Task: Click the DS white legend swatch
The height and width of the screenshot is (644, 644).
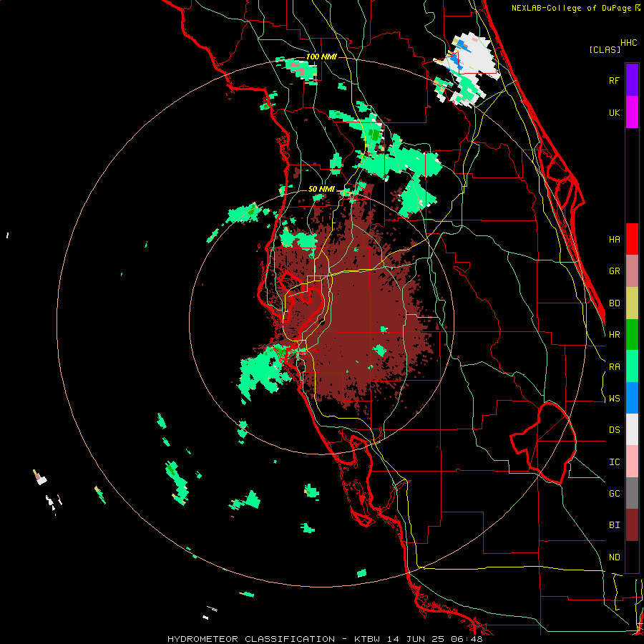Action: (632, 429)
